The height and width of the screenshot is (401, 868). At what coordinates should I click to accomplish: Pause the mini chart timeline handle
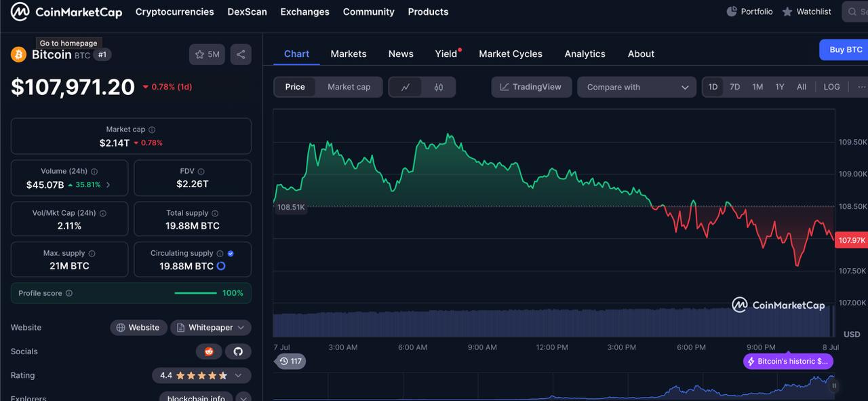point(834,385)
